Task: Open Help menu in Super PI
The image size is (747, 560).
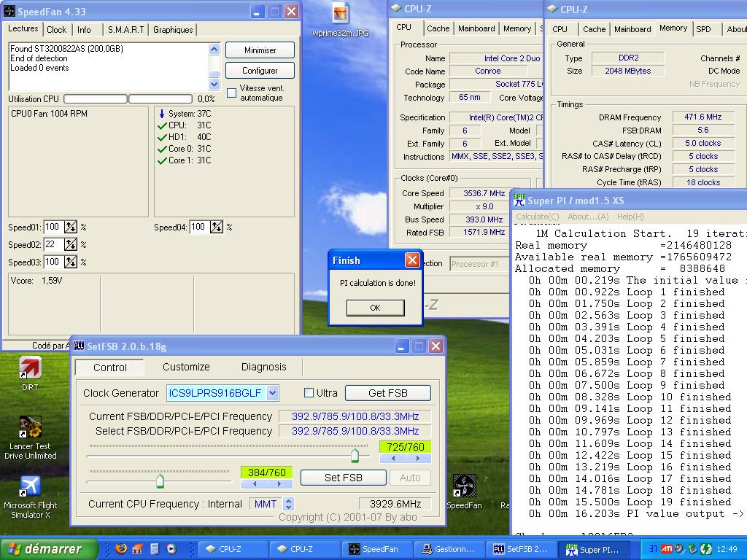Action: click(x=630, y=217)
